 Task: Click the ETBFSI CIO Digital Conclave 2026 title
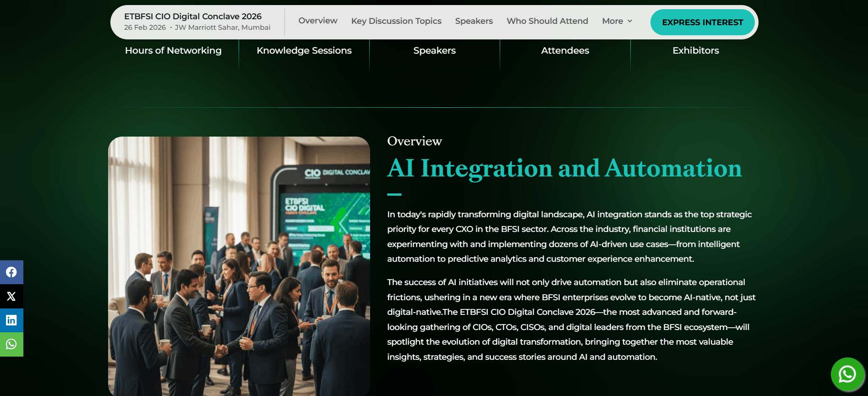(193, 16)
